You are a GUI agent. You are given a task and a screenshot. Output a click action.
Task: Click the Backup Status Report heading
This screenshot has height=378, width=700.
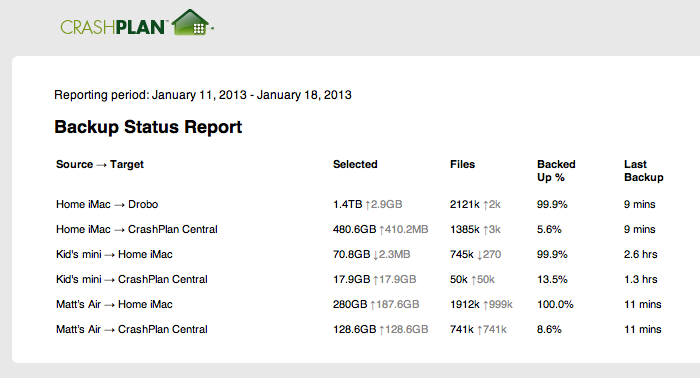coord(148,127)
